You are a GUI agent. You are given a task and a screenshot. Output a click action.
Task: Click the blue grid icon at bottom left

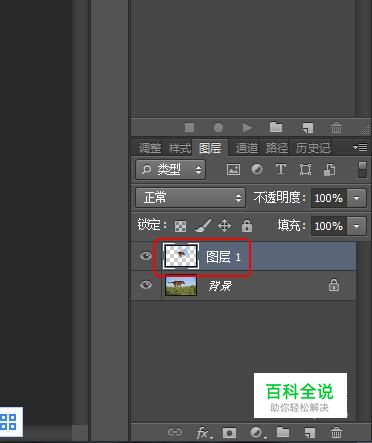point(8,421)
